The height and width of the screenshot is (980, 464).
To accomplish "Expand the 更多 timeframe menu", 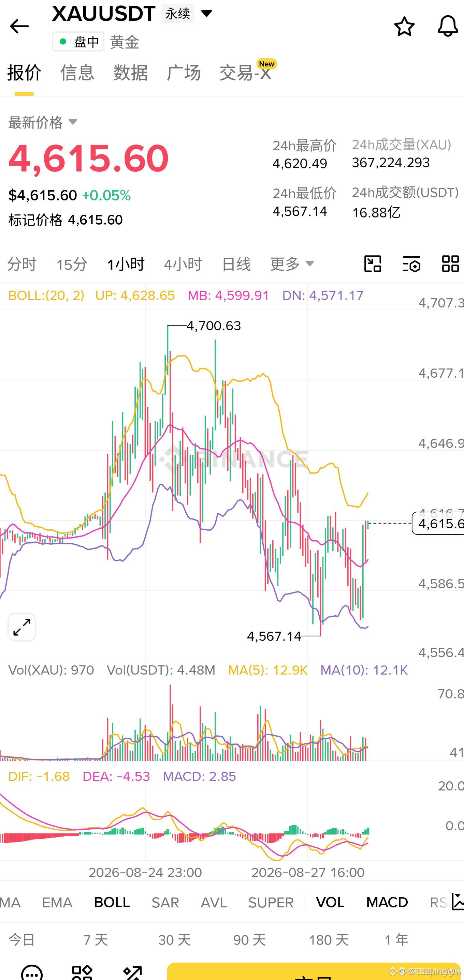I will (292, 263).
